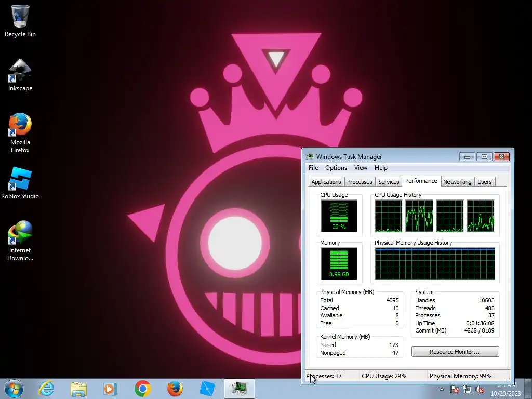Open Windows Media Player from the taskbar
The image size is (532, 399).
click(x=110, y=389)
